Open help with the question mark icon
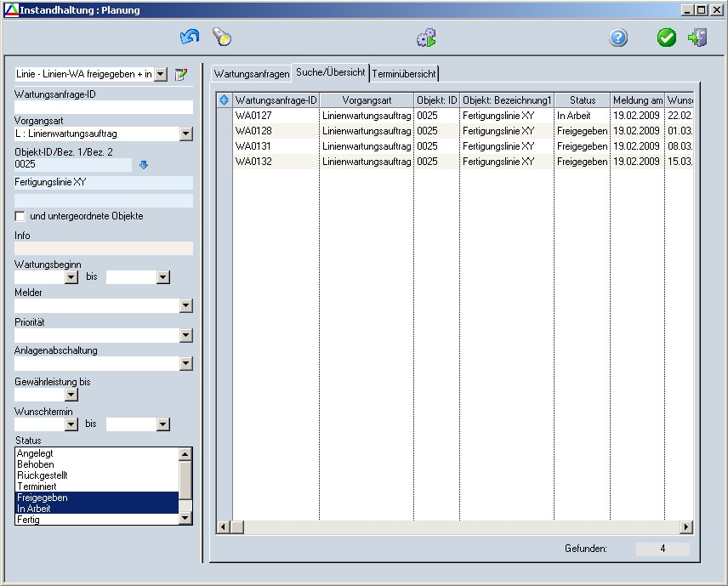The height and width of the screenshot is (586, 728). pyautogui.click(x=618, y=37)
